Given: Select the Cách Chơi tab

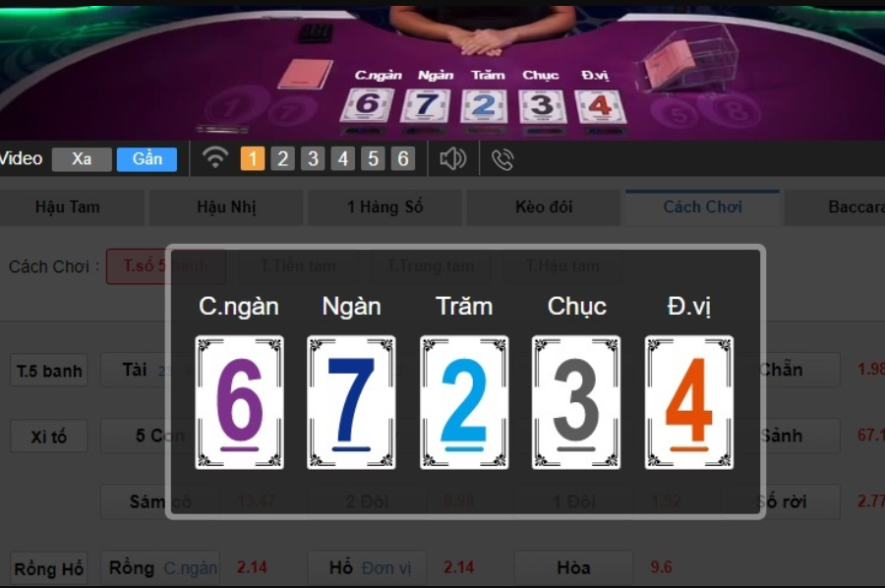Looking at the screenshot, I should 703,207.
